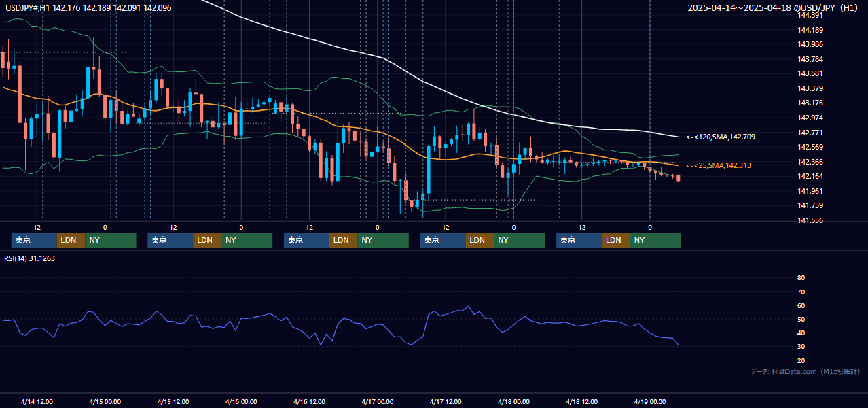Screen dimensions: 868x408
Task: Click the RSI scale value 70
Action: pyautogui.click(x=801, y=292)
